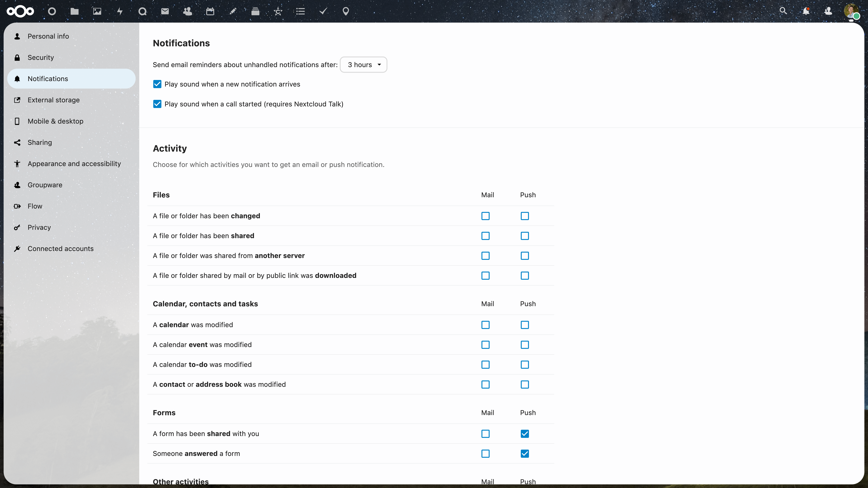The image size is (868, 488).
Task: Open the Maps location pin icon
Action: coord(346,11)
